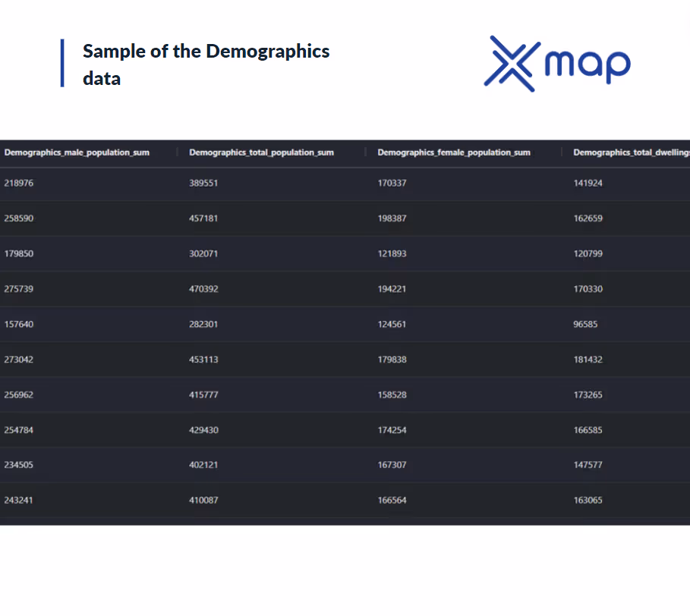Click dwellings cell 166585

coord(588,430)
